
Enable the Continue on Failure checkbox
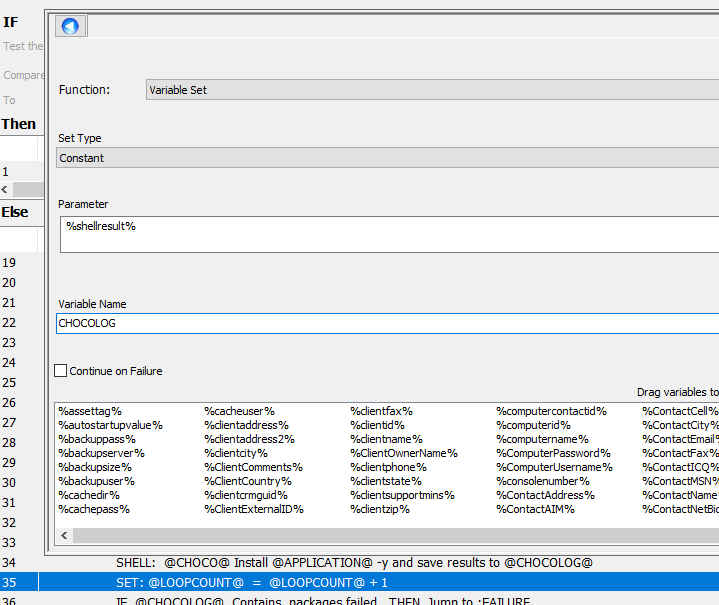(61, 371)
